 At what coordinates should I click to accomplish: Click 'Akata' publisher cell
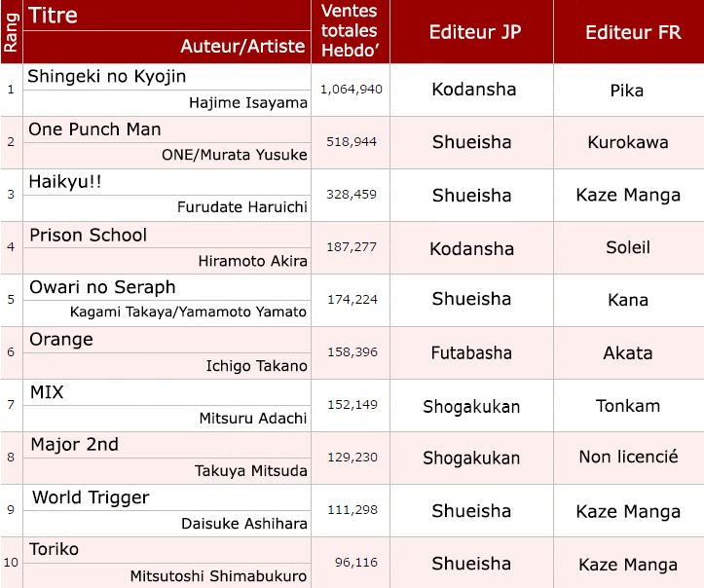(x=628, y=353)
